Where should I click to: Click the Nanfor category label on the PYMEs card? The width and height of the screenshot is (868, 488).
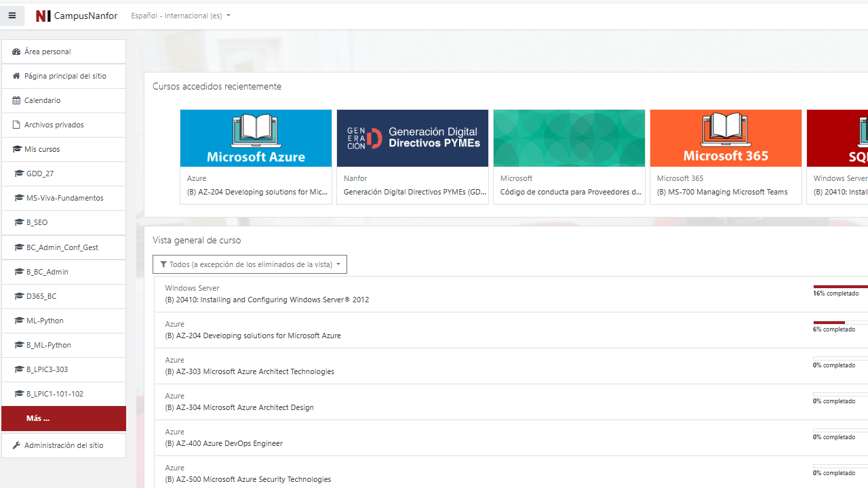point(355,178)
